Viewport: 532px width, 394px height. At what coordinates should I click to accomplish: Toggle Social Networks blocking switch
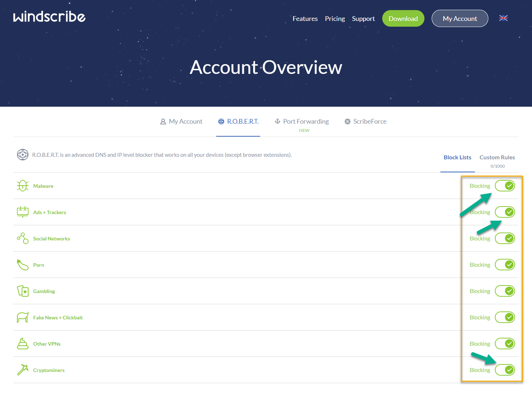[505, 238]
